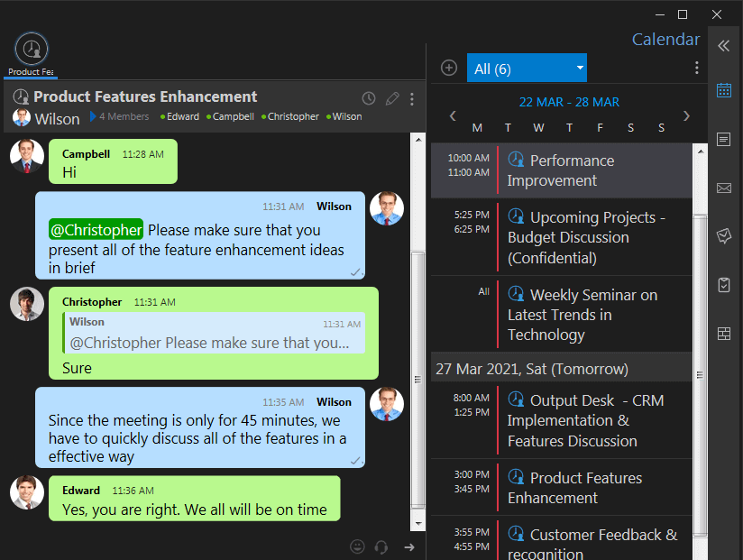Open the quoted Wilson message in Christopher's reply
Screen dimensions: 743x560
(x=214, y=333)
